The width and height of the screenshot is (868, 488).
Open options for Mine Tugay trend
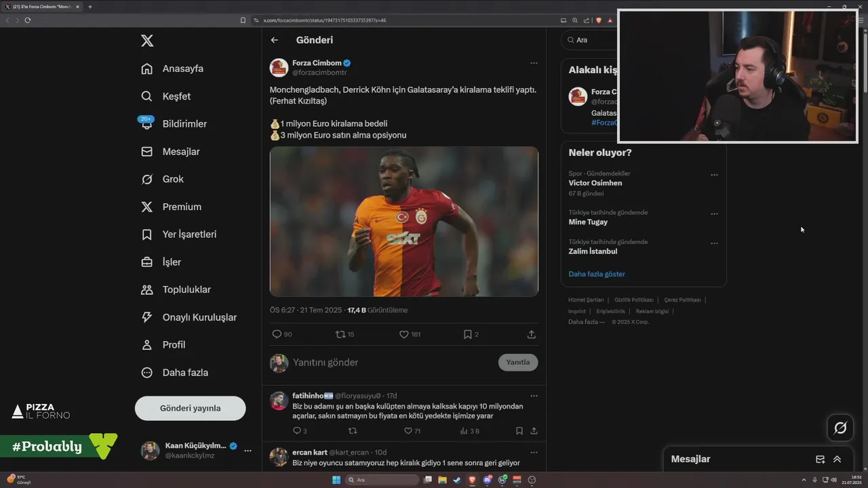click(714, 213)
